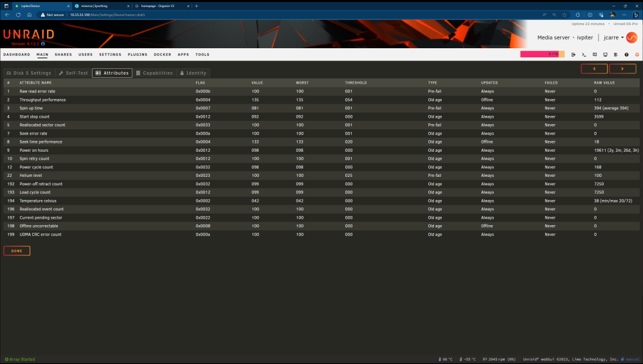This screenshot has height=364, width=643.
Task: Click the Reallocated sector count attribute name
Action: point(42,125)
